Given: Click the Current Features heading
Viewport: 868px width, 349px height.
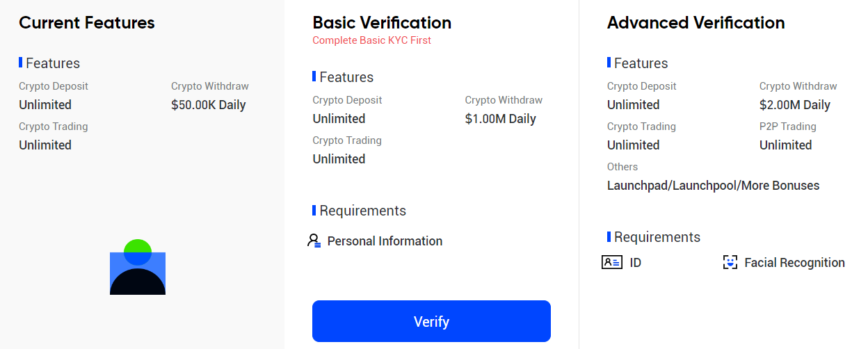Looking at the screenshot, I should [x=87, y=22].
